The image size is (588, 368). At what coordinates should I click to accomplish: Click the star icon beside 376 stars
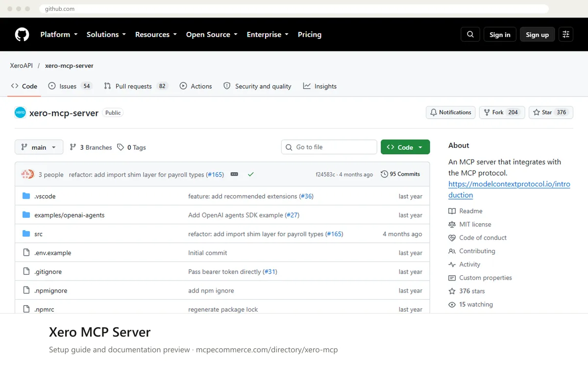coord(452,291)
